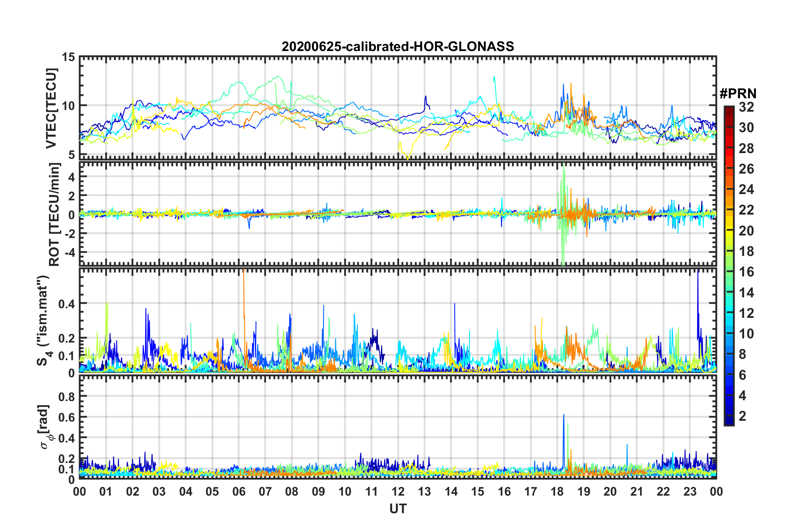Select hour label 17 on the UT axis
Image resolution: width=796 pixels, height=532 pixels.
tap(531, 491)
